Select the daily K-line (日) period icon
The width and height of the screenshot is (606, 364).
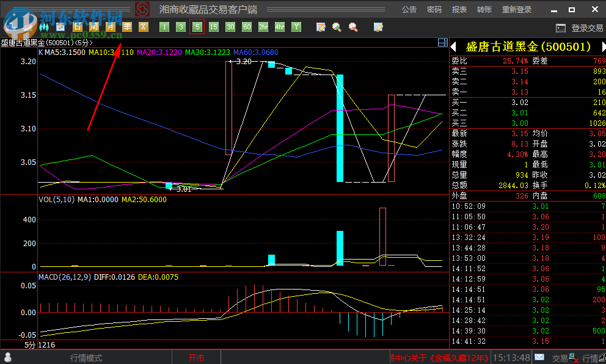pyautogui.click(x=77, y=27)
